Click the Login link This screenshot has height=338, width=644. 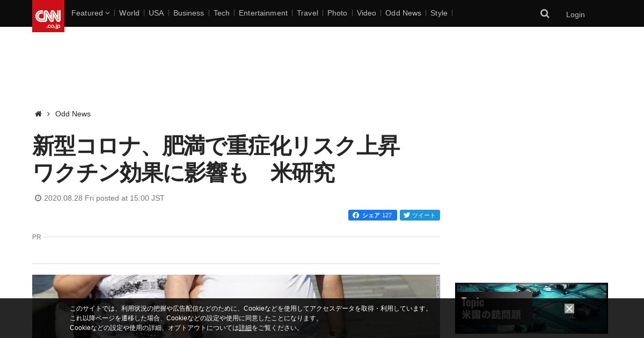click(x=575, y=14)
